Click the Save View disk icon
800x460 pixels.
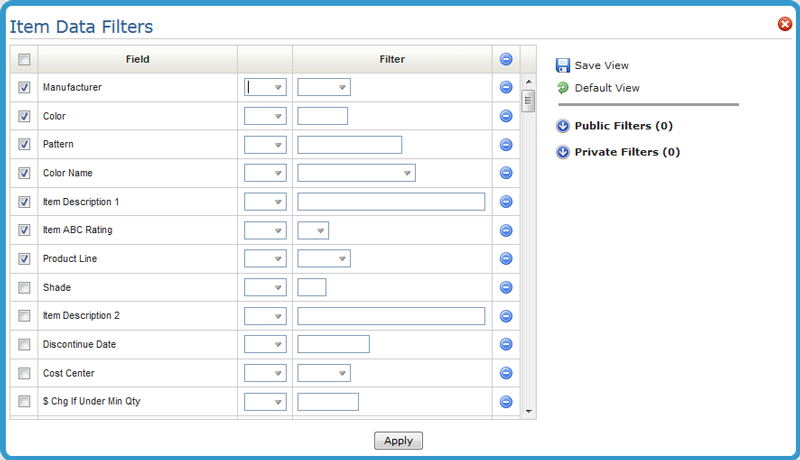563,65
